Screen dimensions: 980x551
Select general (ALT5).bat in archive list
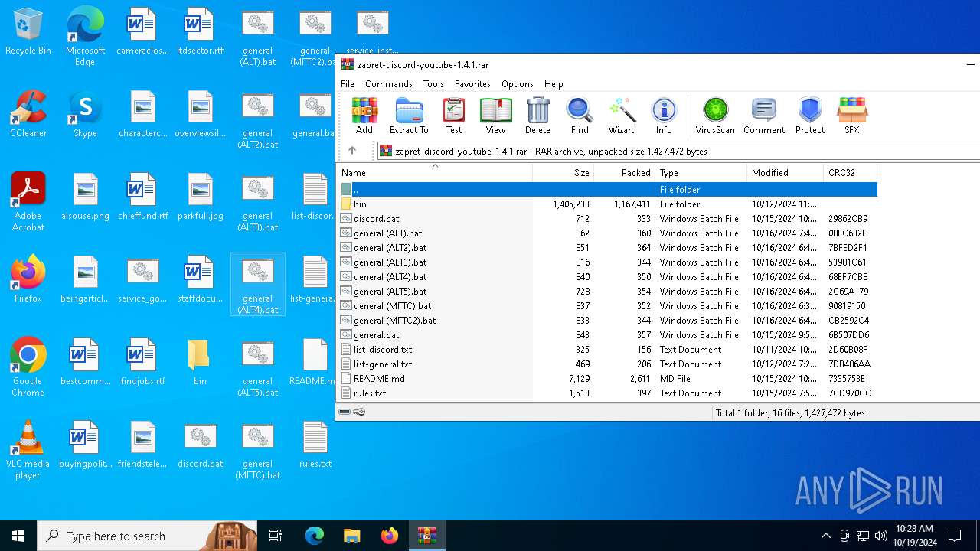(x=607, y=292)
